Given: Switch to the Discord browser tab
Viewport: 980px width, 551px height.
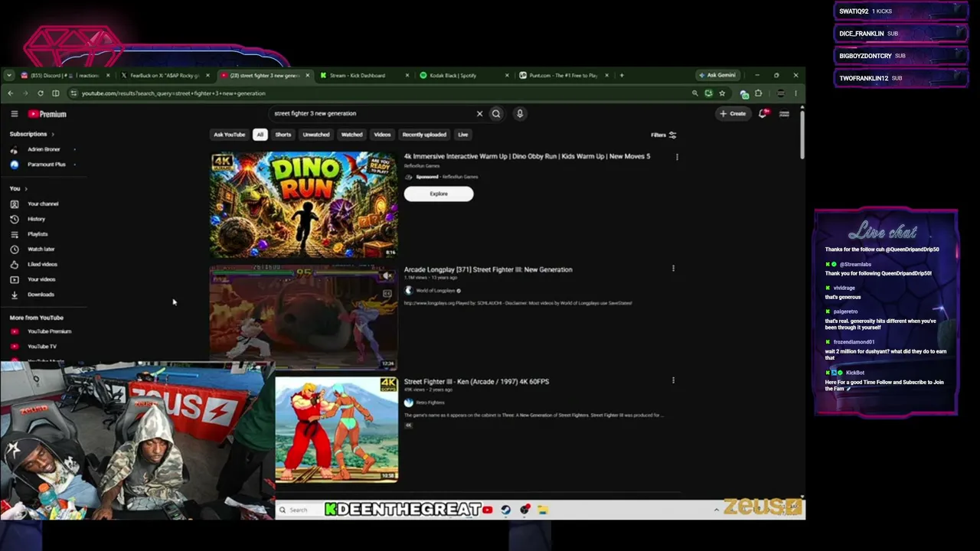Looking at the screenshot, I should (x=65, y=76).
